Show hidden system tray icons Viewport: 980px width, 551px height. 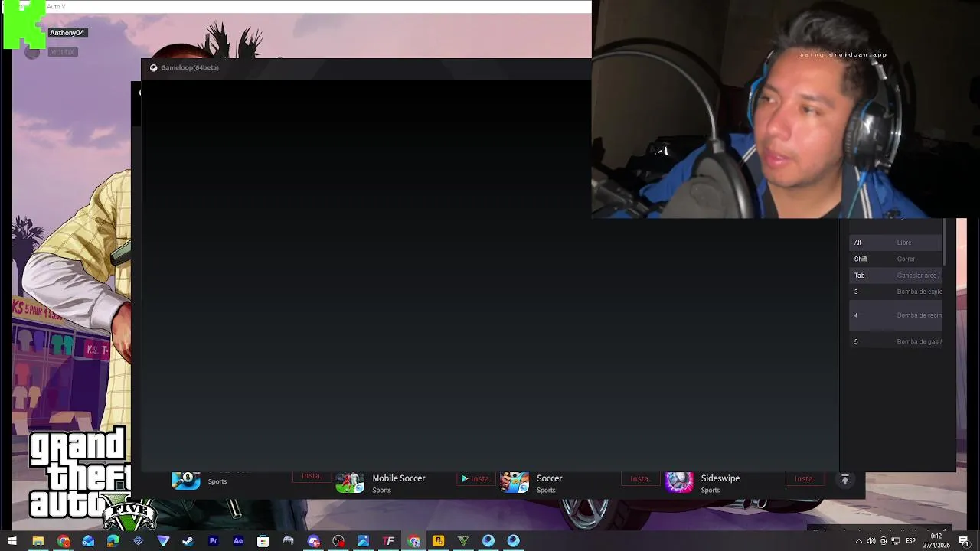point(858,541)
